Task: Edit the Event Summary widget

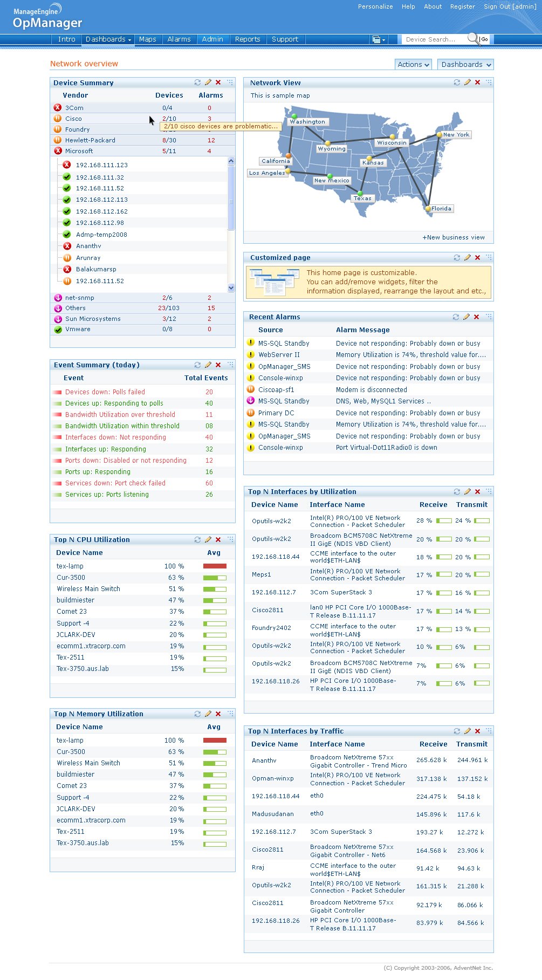Action: 208,365
